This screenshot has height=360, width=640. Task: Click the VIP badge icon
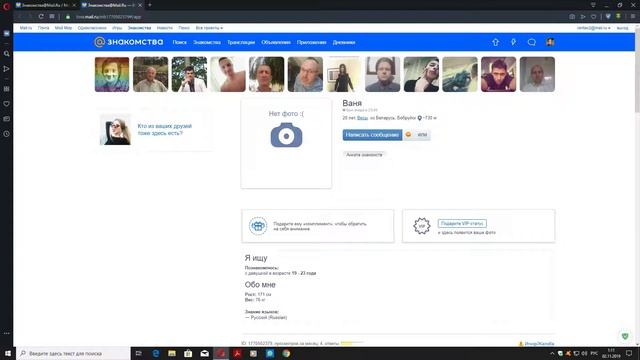(422, 226)
